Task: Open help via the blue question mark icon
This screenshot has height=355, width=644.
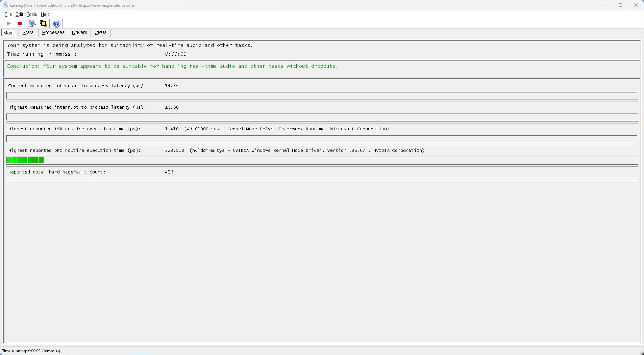Action: pos(56,24)
